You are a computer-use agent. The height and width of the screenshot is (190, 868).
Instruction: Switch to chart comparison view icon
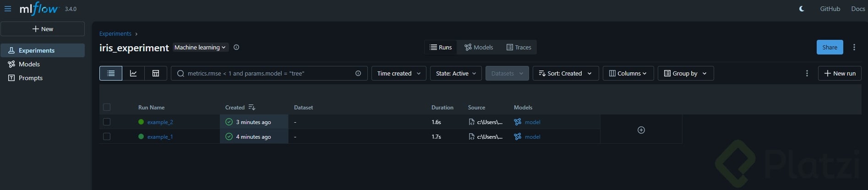133,73
